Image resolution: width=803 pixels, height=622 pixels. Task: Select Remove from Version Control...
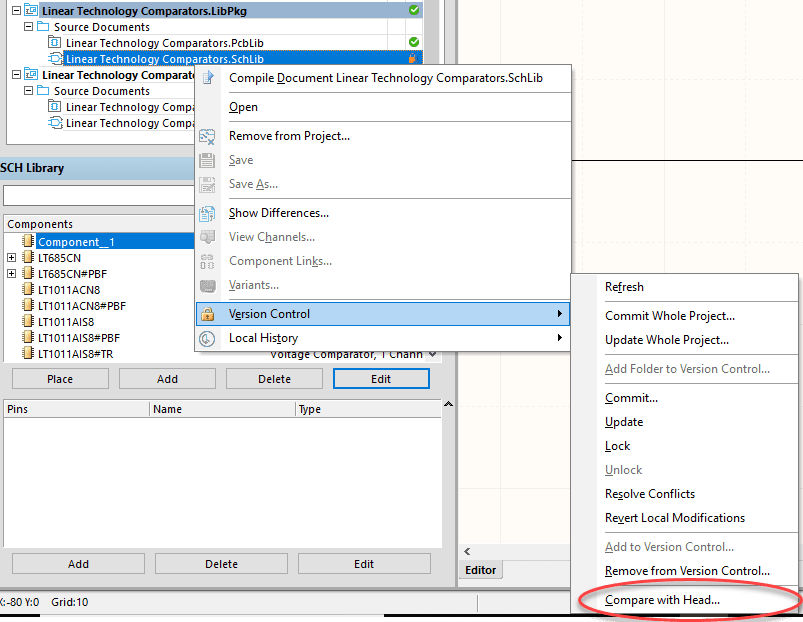coord(687,571)
